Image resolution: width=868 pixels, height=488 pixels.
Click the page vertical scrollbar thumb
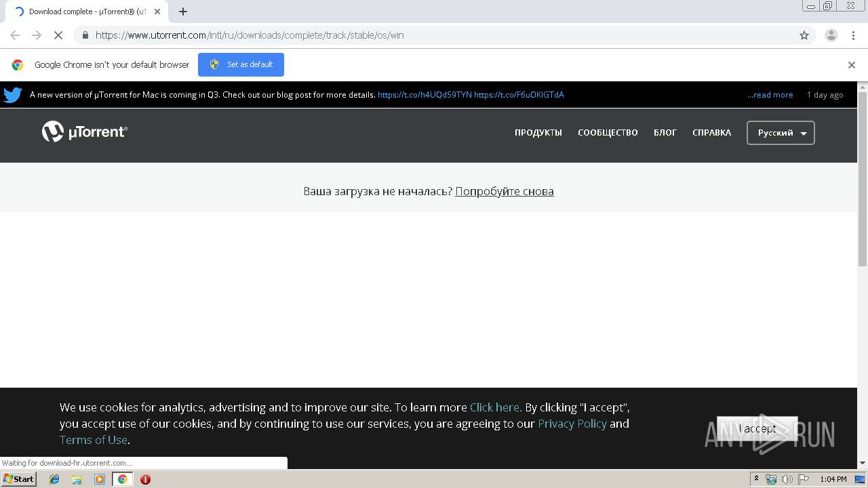(x=863, y=178)
